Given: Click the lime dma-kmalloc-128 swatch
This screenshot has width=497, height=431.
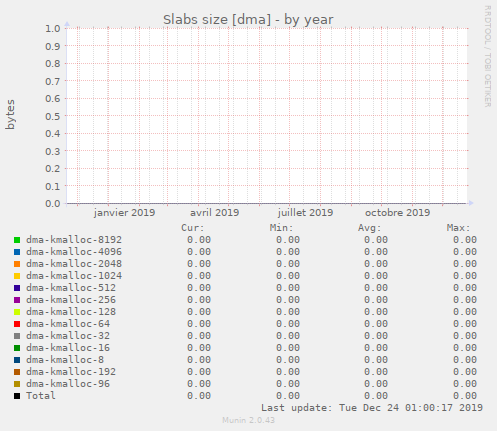Looking at the screenshot, I should click(17, 312).
